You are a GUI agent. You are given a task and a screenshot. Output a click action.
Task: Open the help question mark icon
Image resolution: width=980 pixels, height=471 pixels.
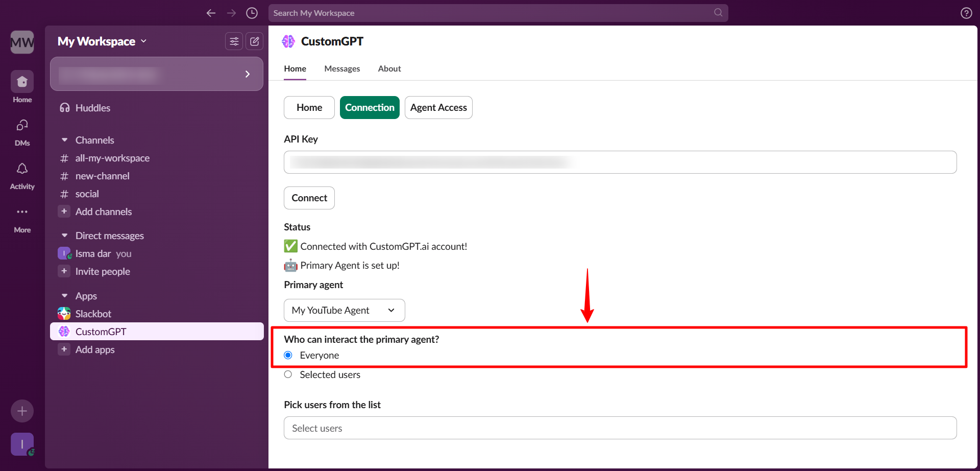966,13
